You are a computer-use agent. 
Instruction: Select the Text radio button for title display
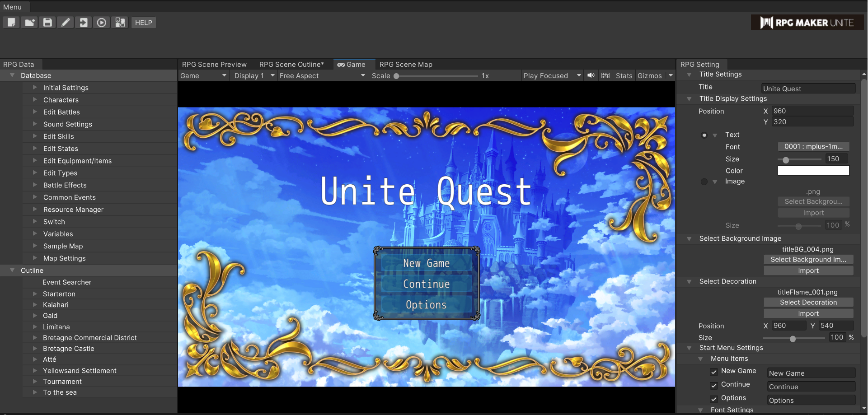tap(704, 135)
